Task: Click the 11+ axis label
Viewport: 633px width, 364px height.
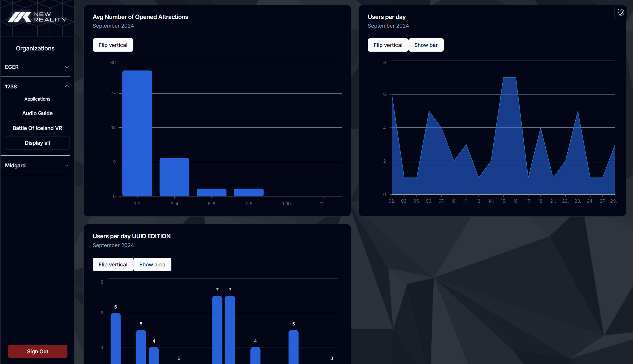Action: [x=323, y=204]
